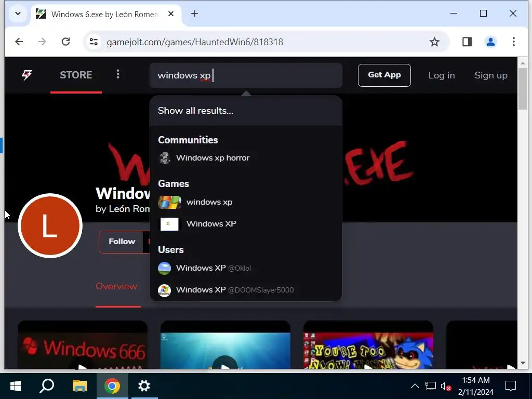
Task: View site information icon in address bar
Action: click(x=94, y=42)
